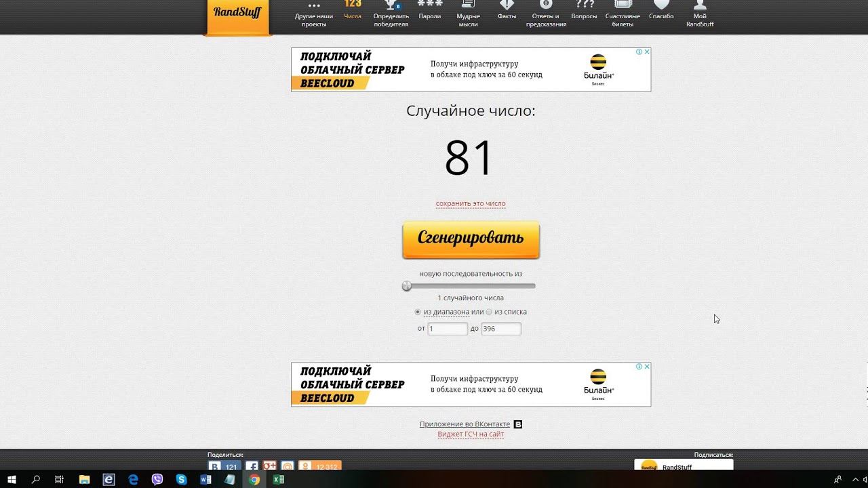Open Мой RandStuff profile

click(x=700, y=15)
